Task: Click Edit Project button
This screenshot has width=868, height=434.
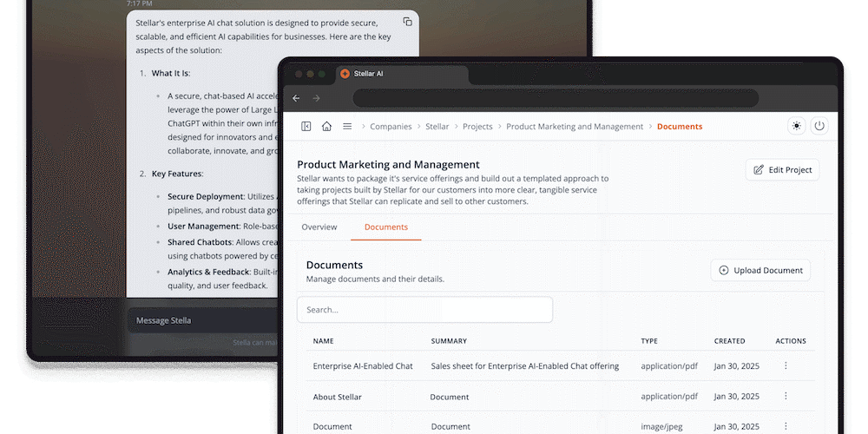Action: coord(782,170)
